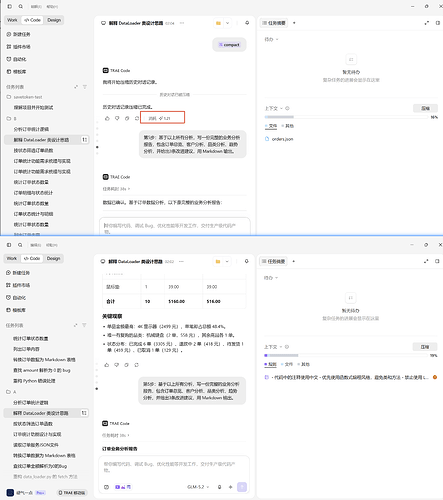Open the folder button in the upper chat header
The height and width of the screenshot is (500, 443).
[218, 23]
